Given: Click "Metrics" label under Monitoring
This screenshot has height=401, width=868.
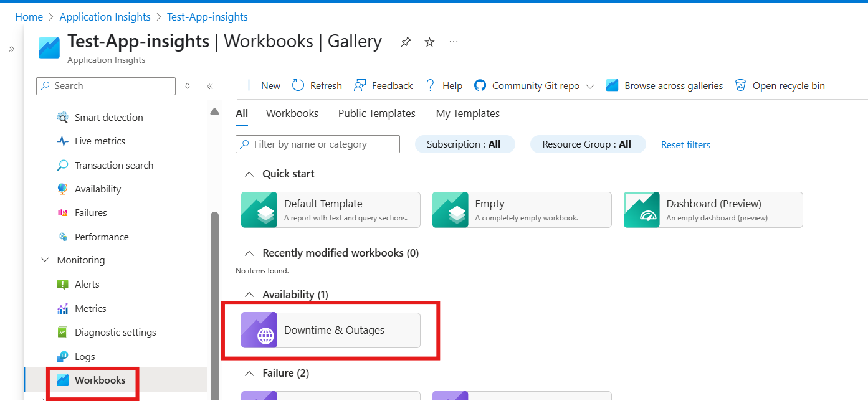Looking at the screenshot, I should [90, 309].
